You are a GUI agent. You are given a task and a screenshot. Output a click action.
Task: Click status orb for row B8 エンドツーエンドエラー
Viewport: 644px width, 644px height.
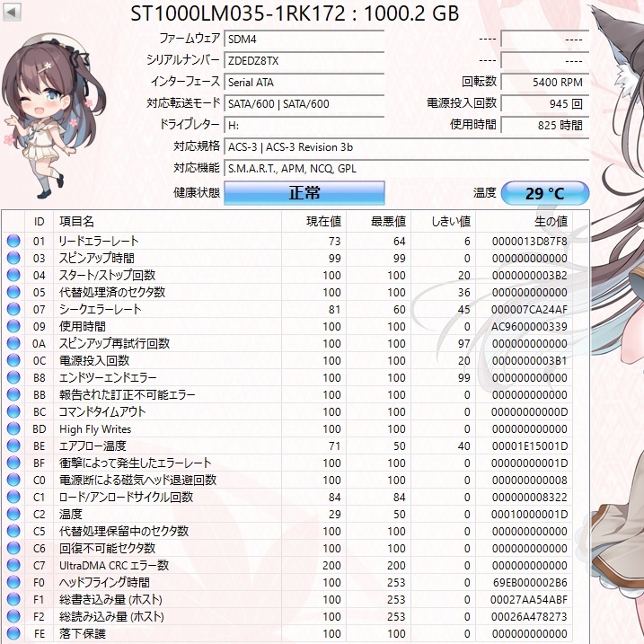click(x=13, y=377)
